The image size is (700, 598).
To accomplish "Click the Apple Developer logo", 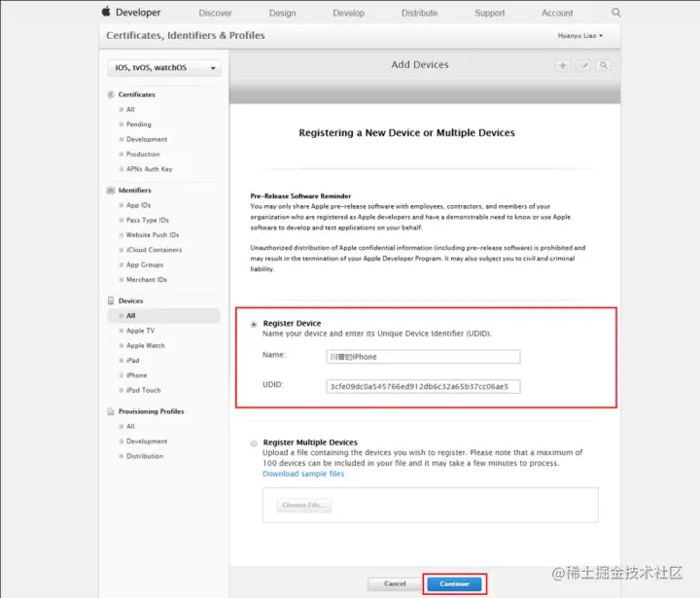I will pos(131,12).
